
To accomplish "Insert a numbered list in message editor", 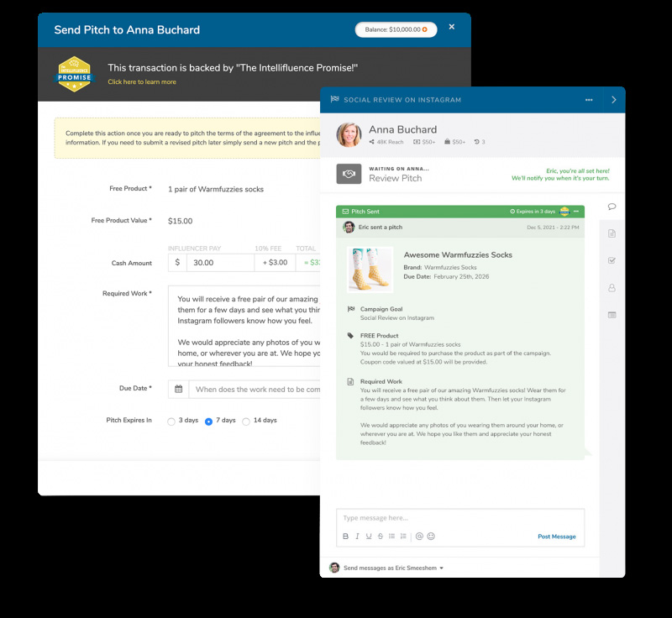I will pos(403,536).
